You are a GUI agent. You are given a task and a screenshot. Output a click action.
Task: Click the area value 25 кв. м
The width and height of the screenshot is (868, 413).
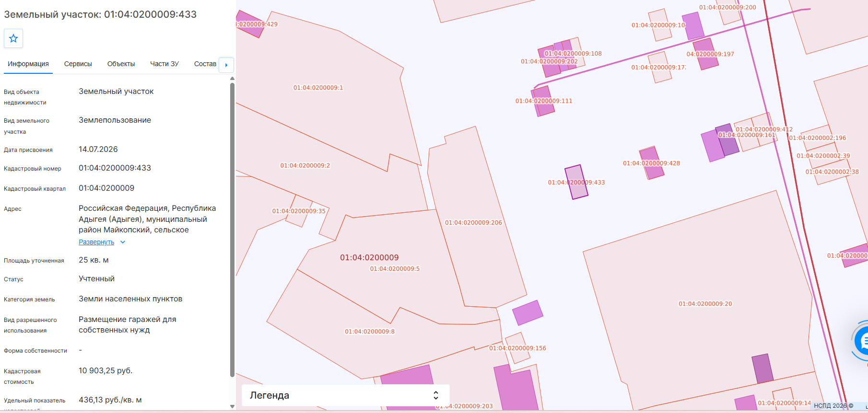click(x=94, y=260)
